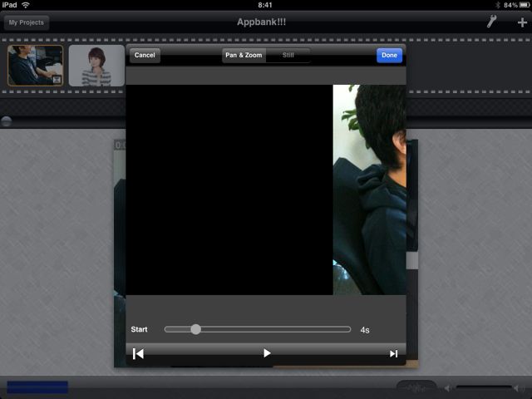
Task: Click the timeline scrubber knob on left
Action: (x=6, y=121)
